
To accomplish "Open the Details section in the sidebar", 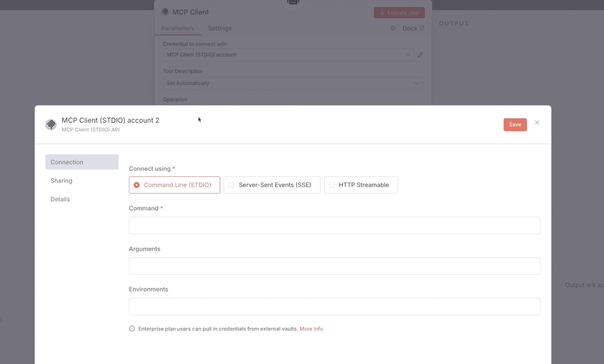I will 60,199.
